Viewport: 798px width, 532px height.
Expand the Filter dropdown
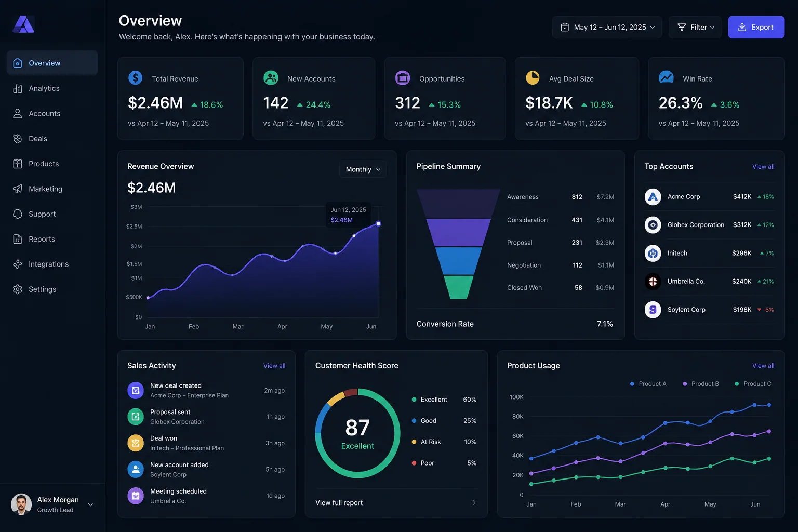[695, 27]
